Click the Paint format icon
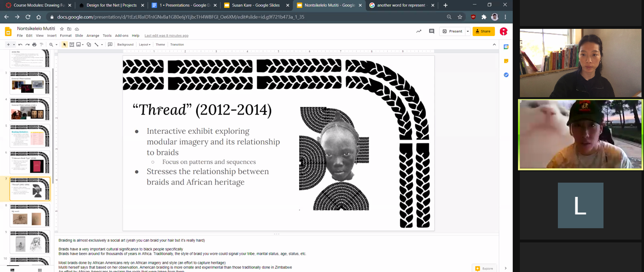This screenshot has height=272, width=644. [42, 45]
